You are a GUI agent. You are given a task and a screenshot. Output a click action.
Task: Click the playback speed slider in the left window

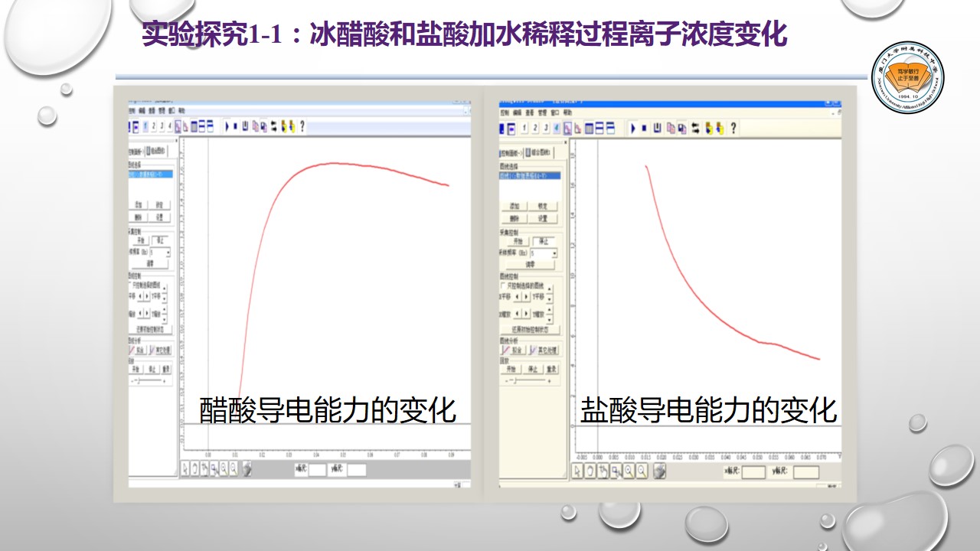coord(149,381)
